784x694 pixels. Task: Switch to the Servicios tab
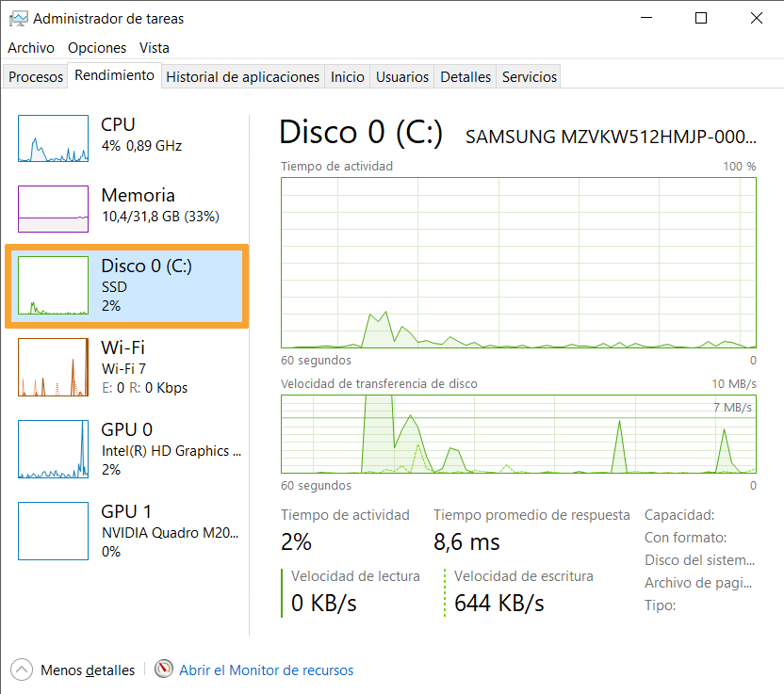[x=529, y=77]
